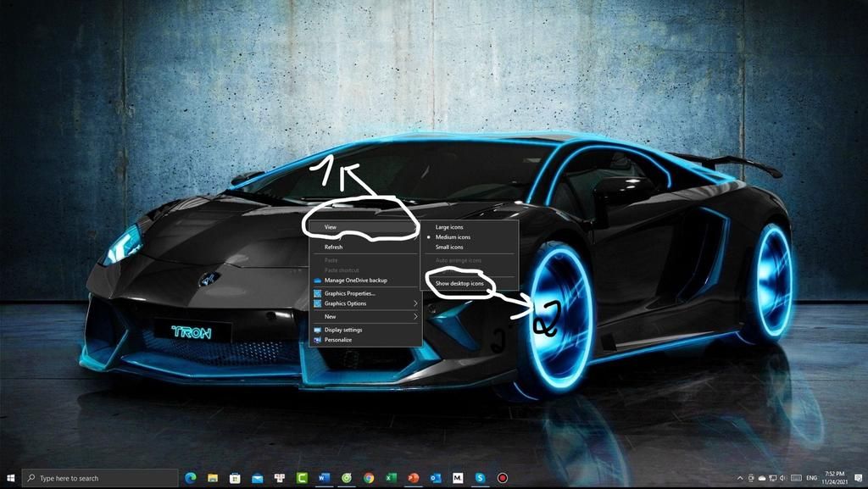Open Microsoft Store from the taskbar
868x489 pixels.
point(235,478)
